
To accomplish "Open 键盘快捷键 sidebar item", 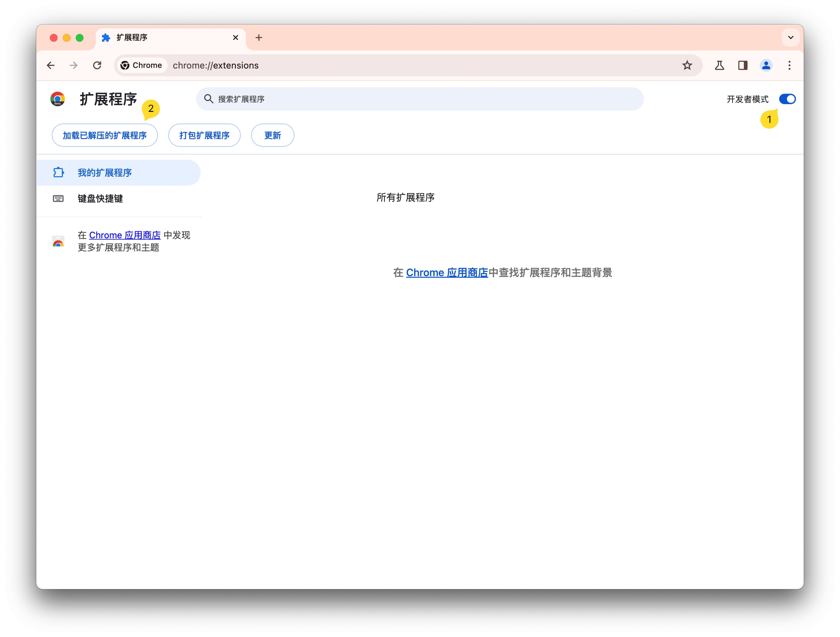I will point(100,199).
